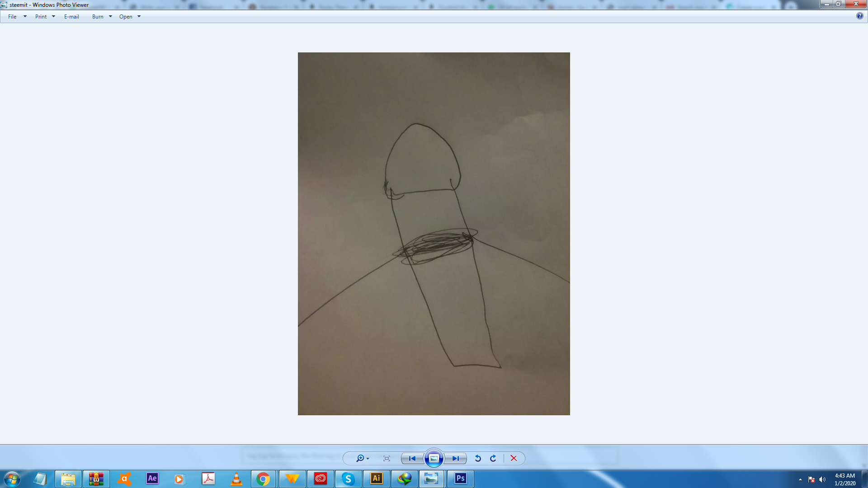Go to the next photo
The width and height of the screenshot is (868, 488).
pos(455,458)
